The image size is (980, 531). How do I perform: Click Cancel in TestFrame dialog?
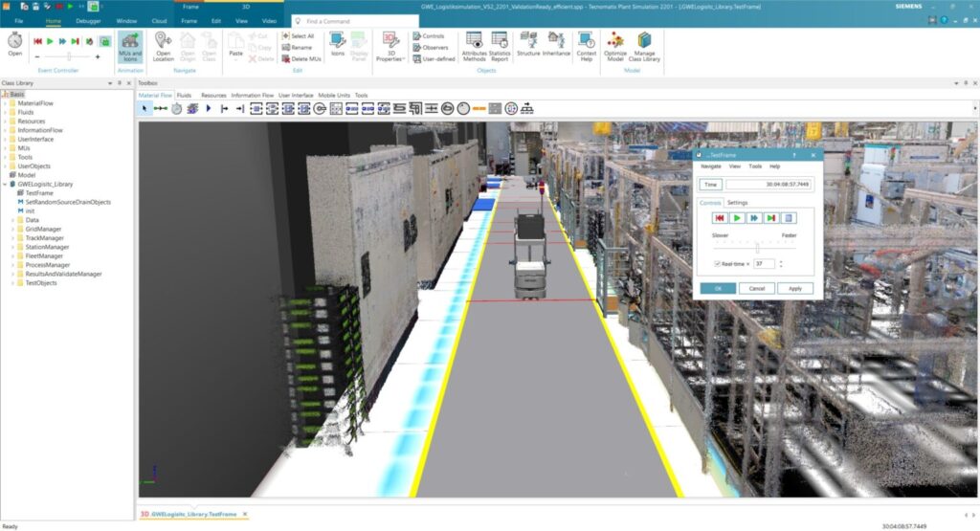click(x=756, y=289)
